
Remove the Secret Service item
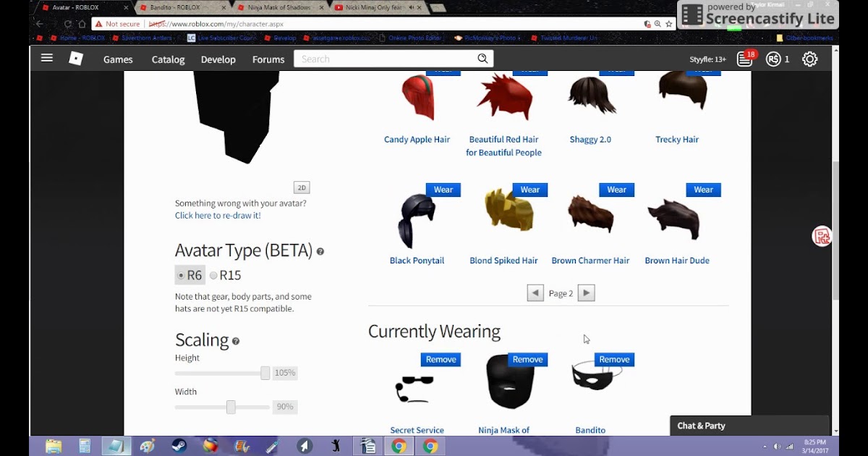tap(441, 360)
